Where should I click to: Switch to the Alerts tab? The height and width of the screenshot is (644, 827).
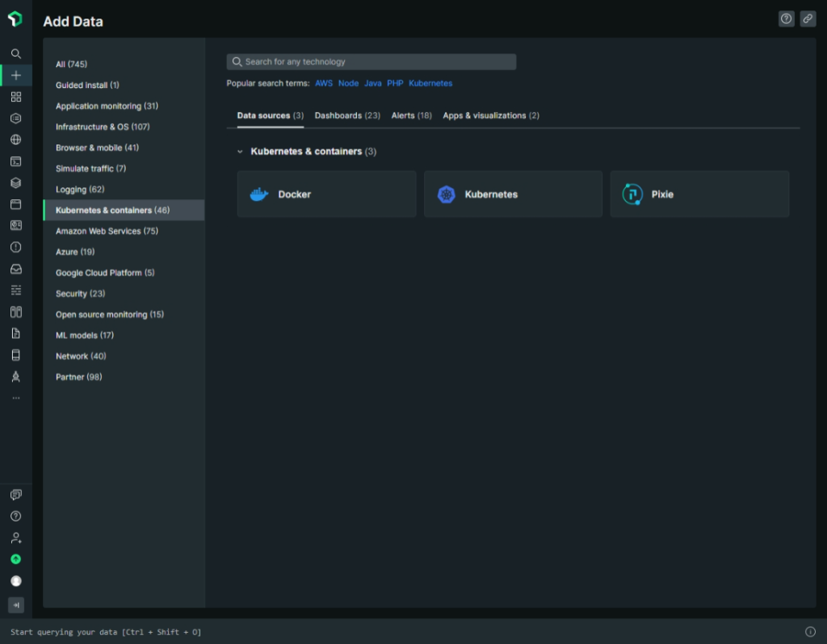pos(411,115)
